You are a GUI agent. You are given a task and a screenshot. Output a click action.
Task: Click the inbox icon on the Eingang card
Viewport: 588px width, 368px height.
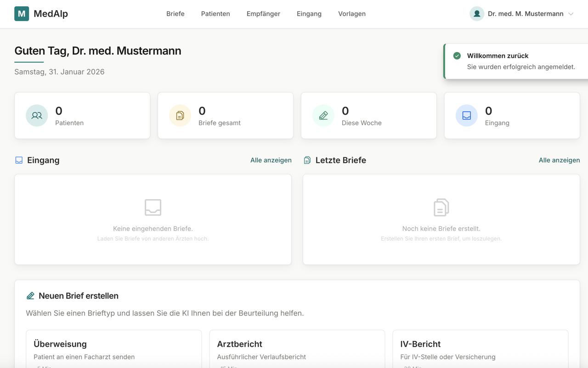(x=466, y=115)
